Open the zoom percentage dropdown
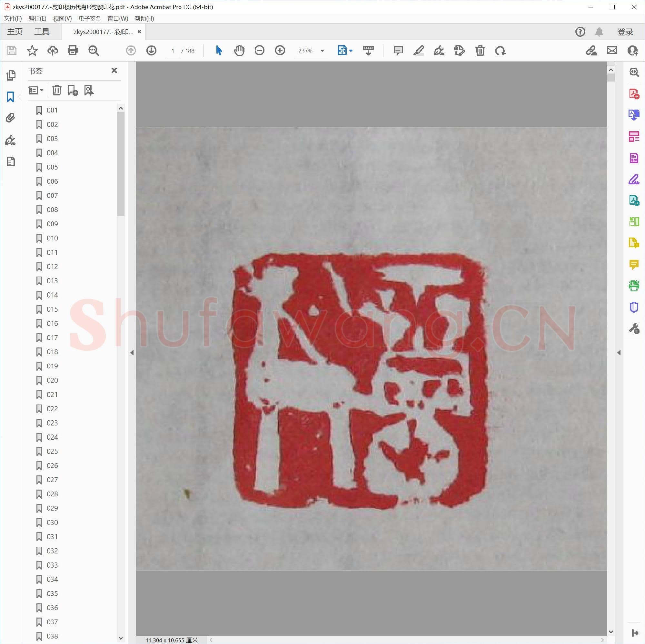Screen dimensions: 645x644 [322, 50]
